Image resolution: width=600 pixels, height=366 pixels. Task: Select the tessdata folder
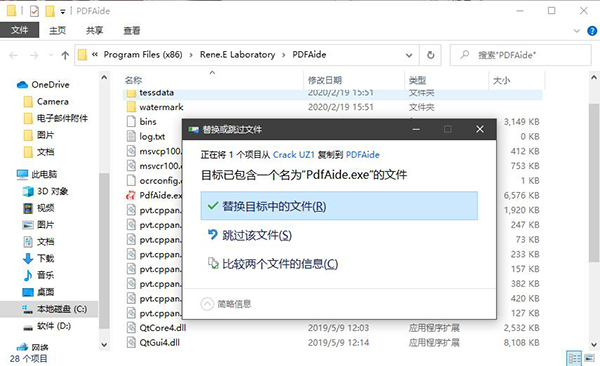(x=157, y=93)
